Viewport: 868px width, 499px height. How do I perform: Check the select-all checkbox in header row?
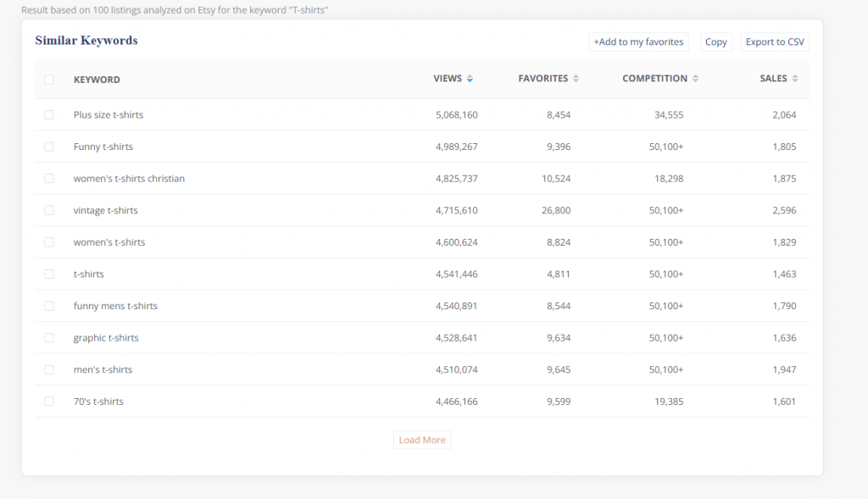49,80
